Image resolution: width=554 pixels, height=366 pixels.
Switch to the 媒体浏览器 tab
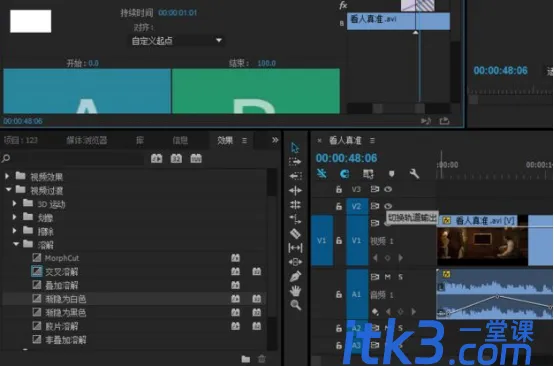coord(87,140)
